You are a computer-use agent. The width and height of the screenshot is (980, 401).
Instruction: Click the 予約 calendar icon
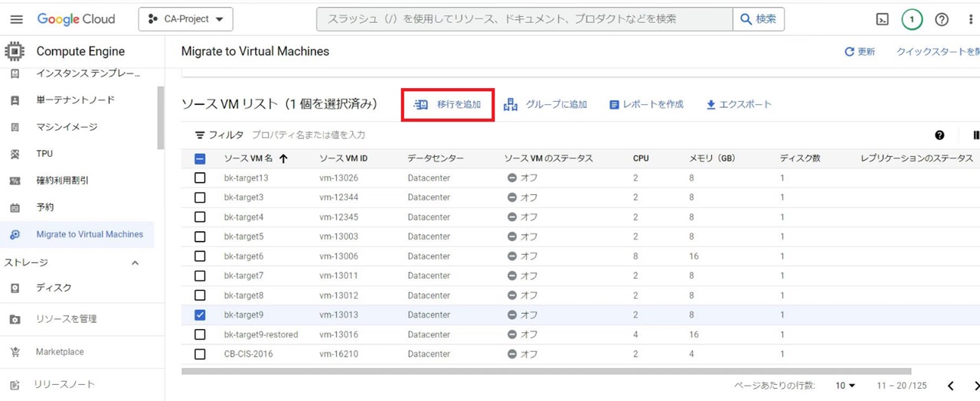[x=15, y=207]
